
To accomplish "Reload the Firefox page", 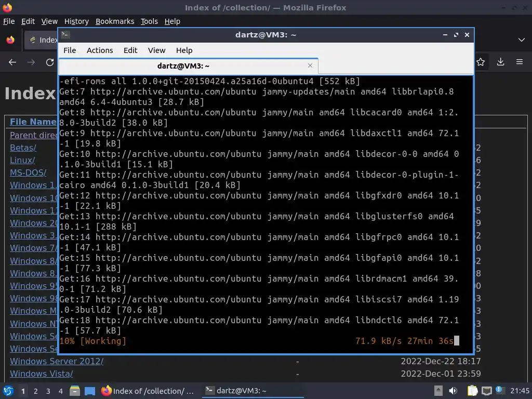I will [x=50, y=62].
